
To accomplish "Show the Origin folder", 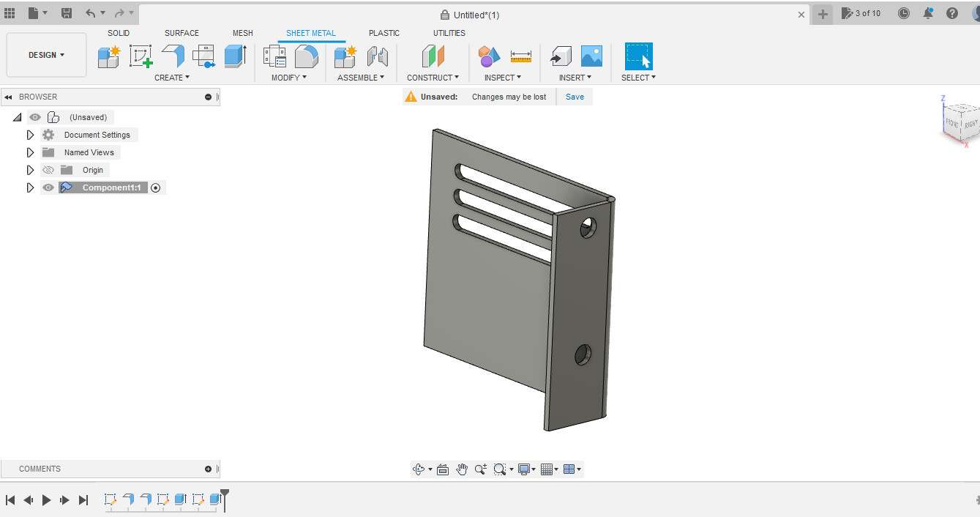I will (48, 169).
